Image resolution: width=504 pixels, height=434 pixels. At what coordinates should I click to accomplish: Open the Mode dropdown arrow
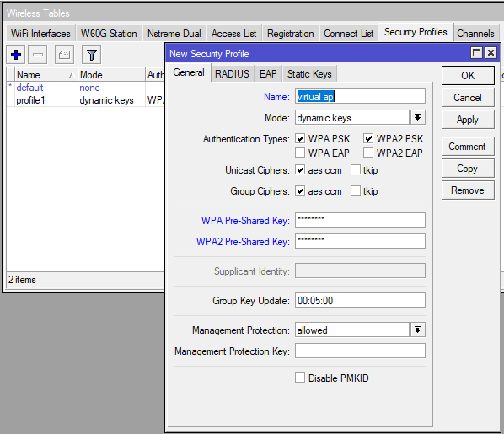pos(417,118)
